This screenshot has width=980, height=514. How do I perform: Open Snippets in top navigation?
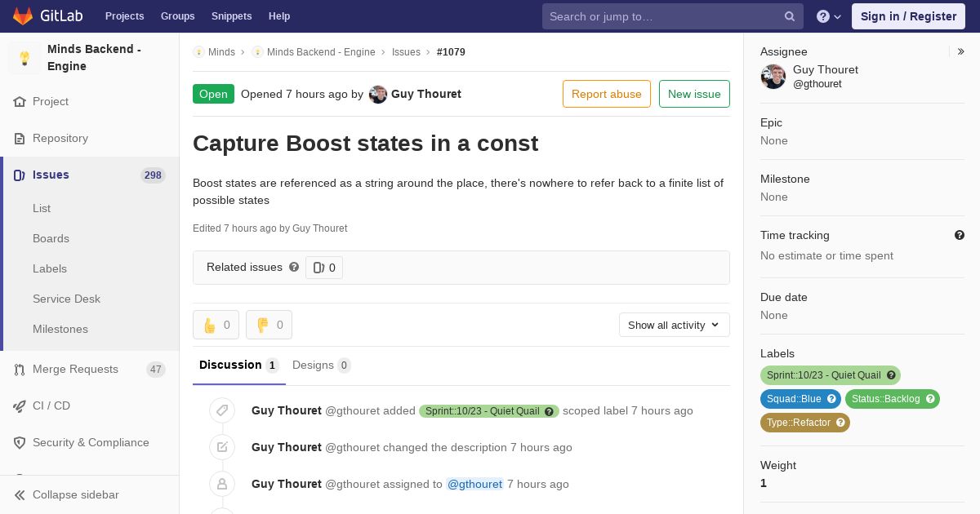click(x=231, y=16)
